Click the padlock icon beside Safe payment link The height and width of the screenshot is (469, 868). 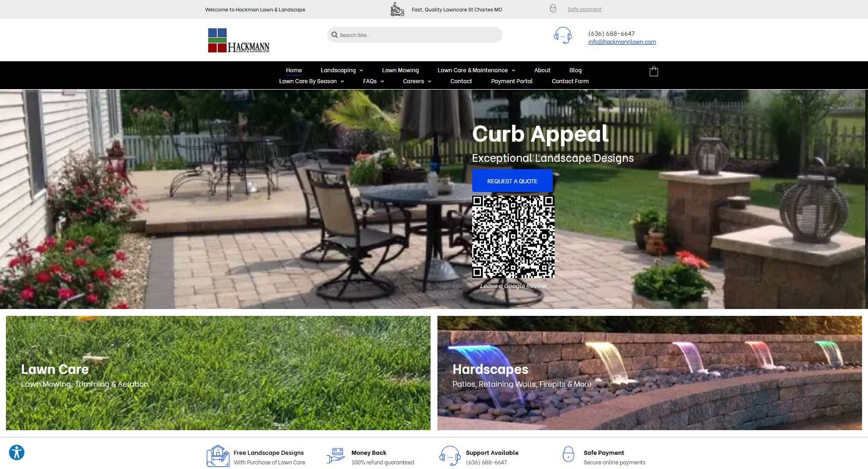553,9
